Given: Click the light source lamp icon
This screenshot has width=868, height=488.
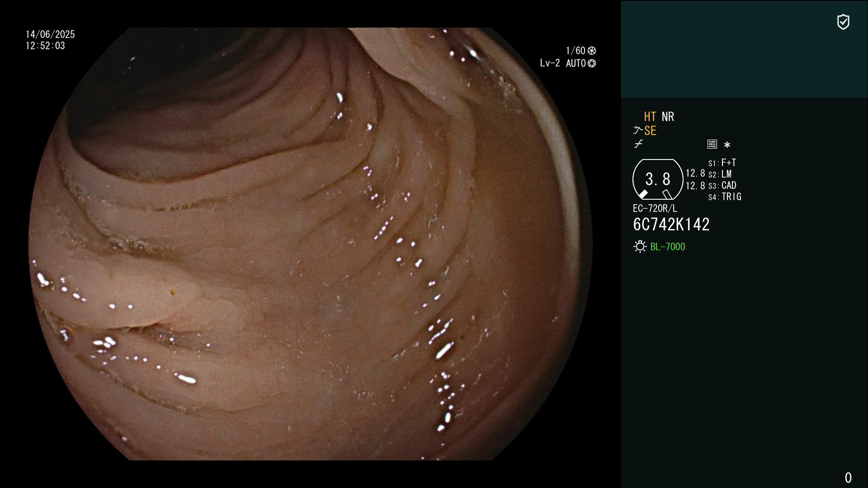Looking at the screenshot, I should (x=640, y=247).
